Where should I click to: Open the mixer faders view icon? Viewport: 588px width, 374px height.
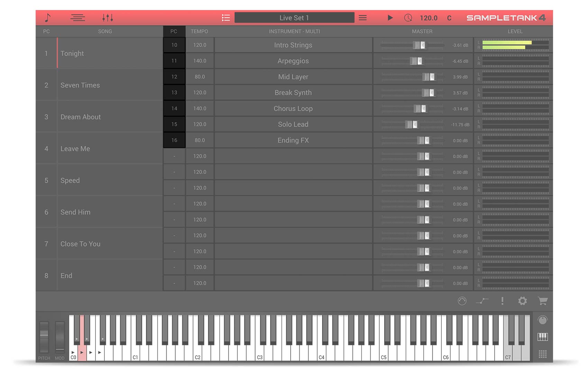[x=108, y=18]
